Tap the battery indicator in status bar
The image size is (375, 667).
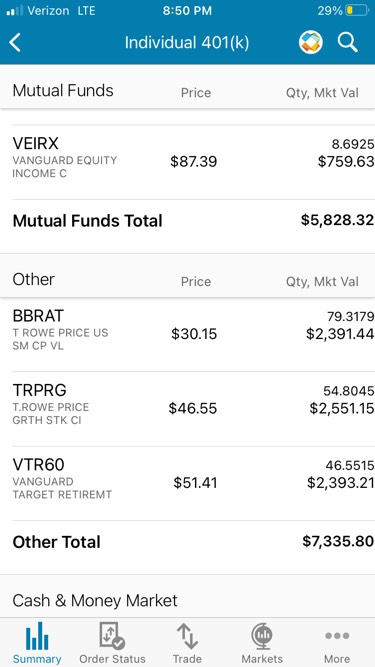point(357,10)
